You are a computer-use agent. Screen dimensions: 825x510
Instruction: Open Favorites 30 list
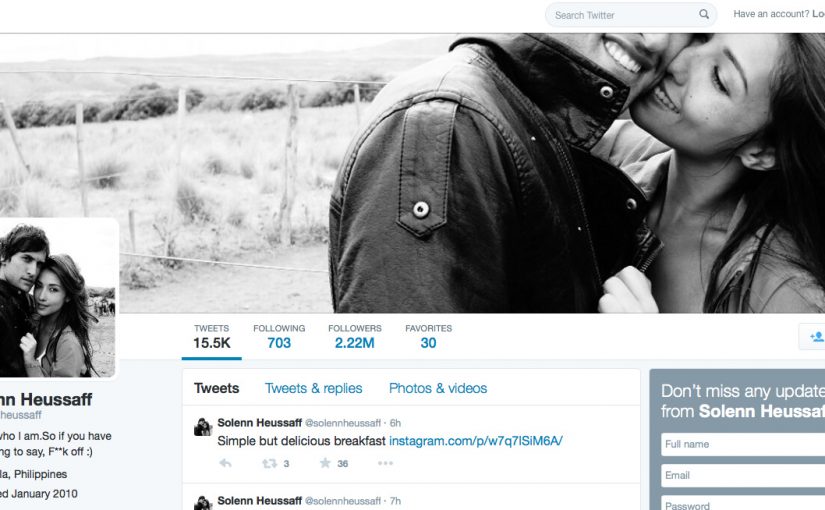pyautogui.click(x=428, y=337)
